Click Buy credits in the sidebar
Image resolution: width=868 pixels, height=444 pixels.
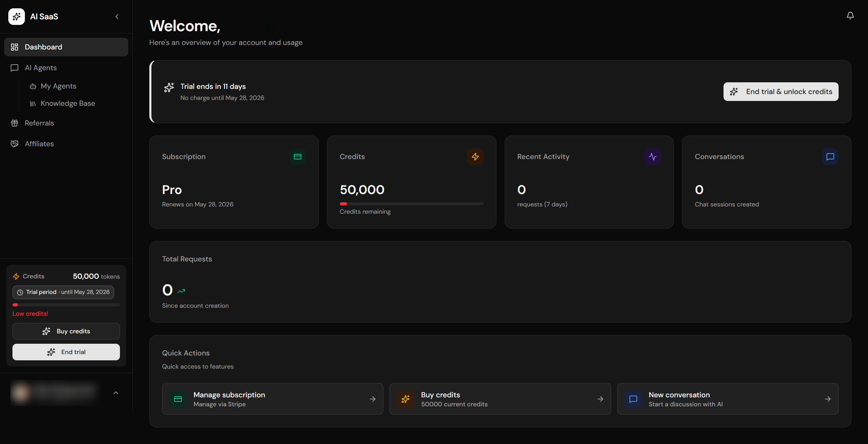pyautogui.click(x=66, y=331)
